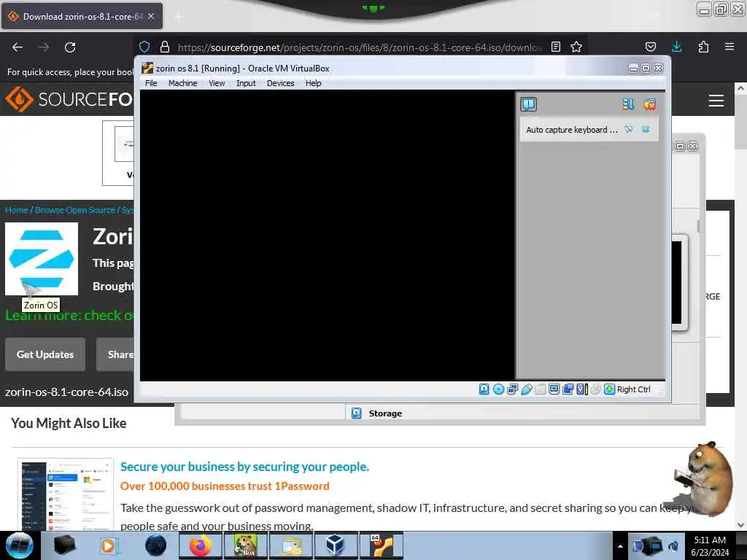Open the Machine menu
Screen dimensions: 747x560
(183, 83)
